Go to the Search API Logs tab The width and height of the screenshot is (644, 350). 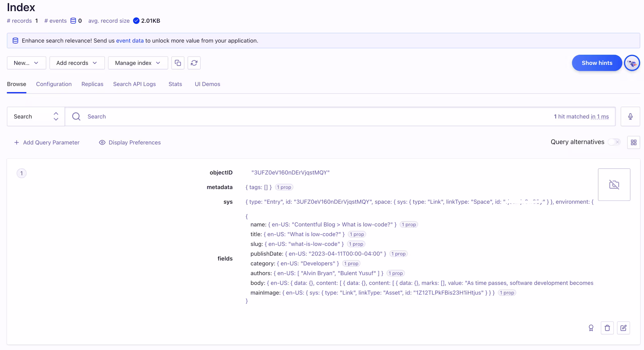click(134, 84)
